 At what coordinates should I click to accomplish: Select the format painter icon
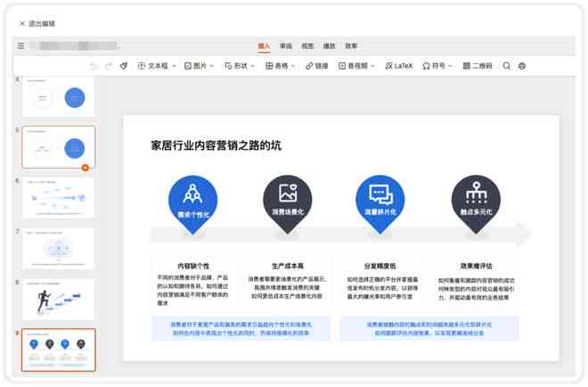coord(124,66)
